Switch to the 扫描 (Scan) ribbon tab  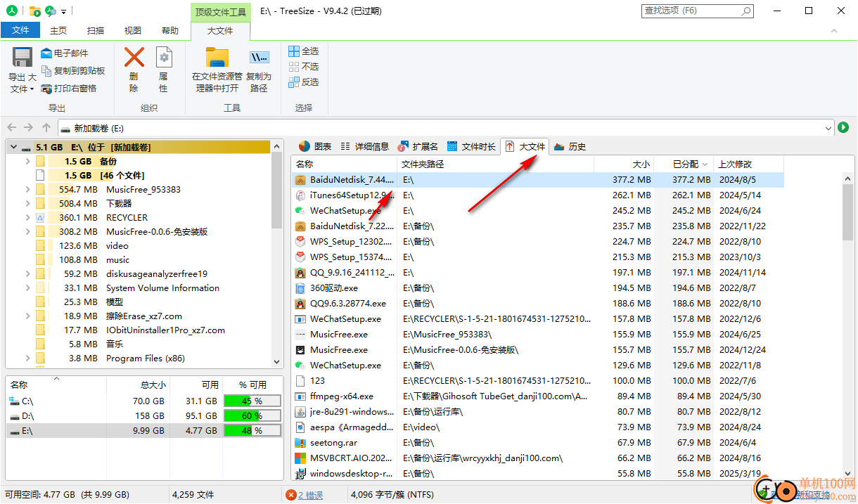pos(96,30)
